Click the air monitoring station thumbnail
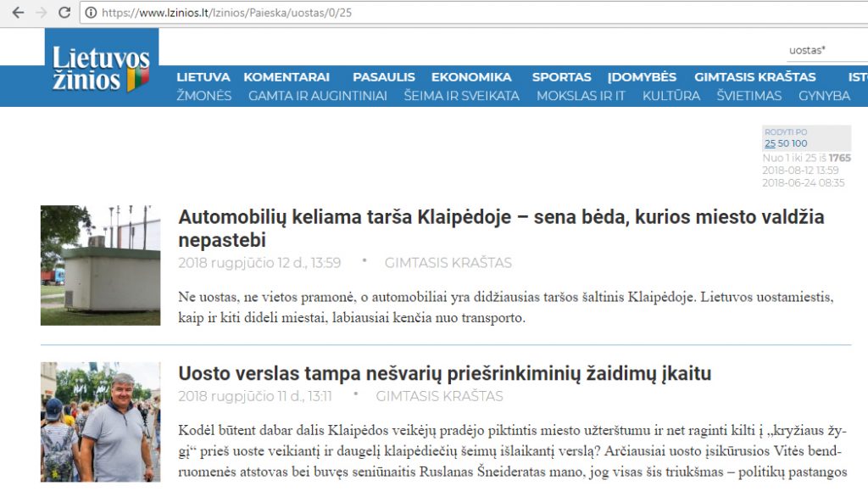Image resolution: width=868 pixels, height=497 pixels. tap(100, 265)
